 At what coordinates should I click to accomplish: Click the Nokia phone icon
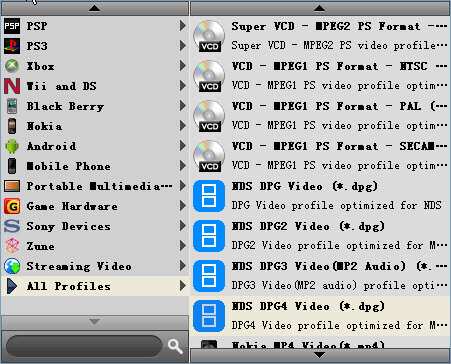[12, 126]
